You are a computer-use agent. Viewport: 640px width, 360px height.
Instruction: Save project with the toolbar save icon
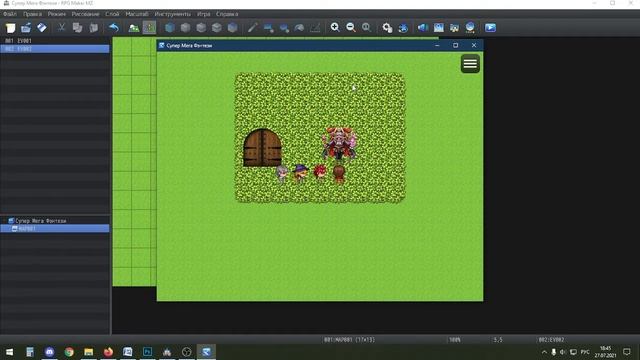tap(42, 27)
